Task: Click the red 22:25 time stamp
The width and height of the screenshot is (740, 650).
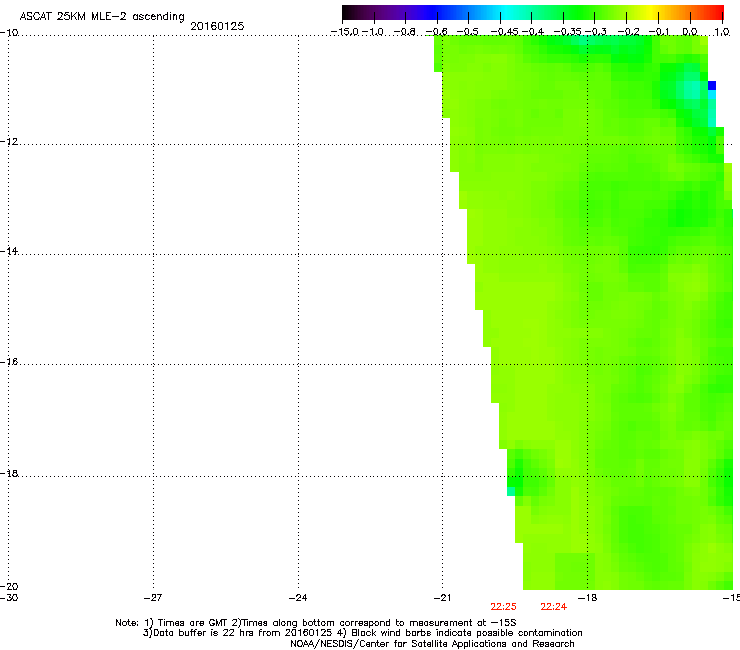Action: click(503, 607)
